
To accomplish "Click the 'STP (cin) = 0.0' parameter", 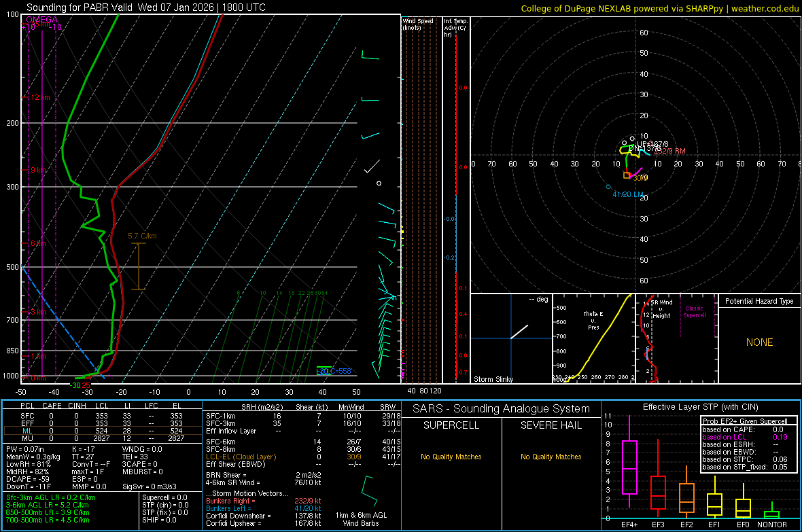I will click(165, 505).
